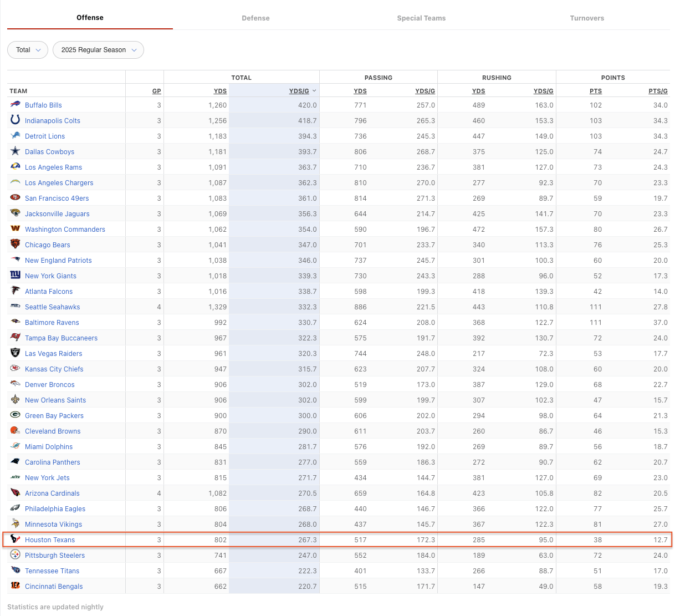Select Buffalo Bills 420.0 YDS/G value
Viewport: 675px width, 616px height.
coord(308,105)
